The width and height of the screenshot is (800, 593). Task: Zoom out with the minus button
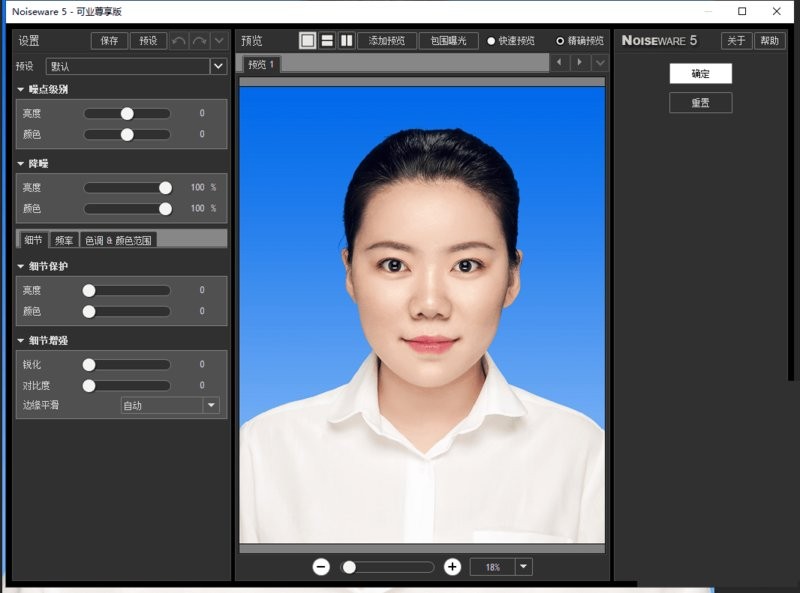coord(321,567)
